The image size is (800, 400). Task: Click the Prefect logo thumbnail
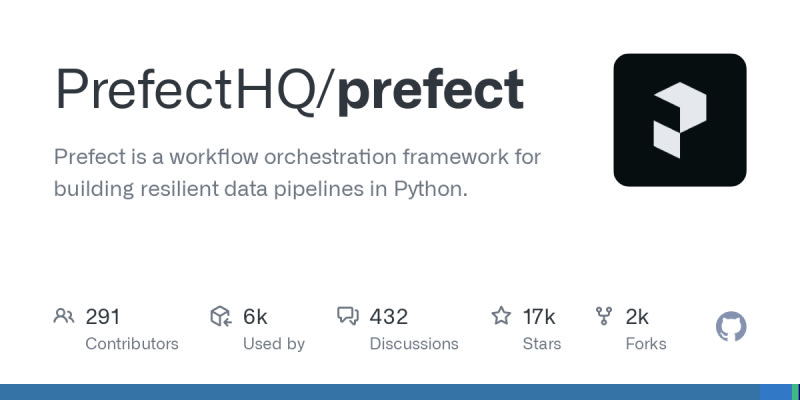[680, 120]
